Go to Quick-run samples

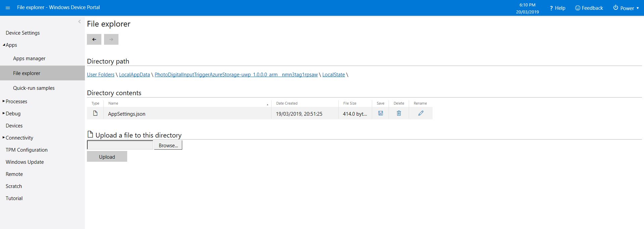point(34,88)
